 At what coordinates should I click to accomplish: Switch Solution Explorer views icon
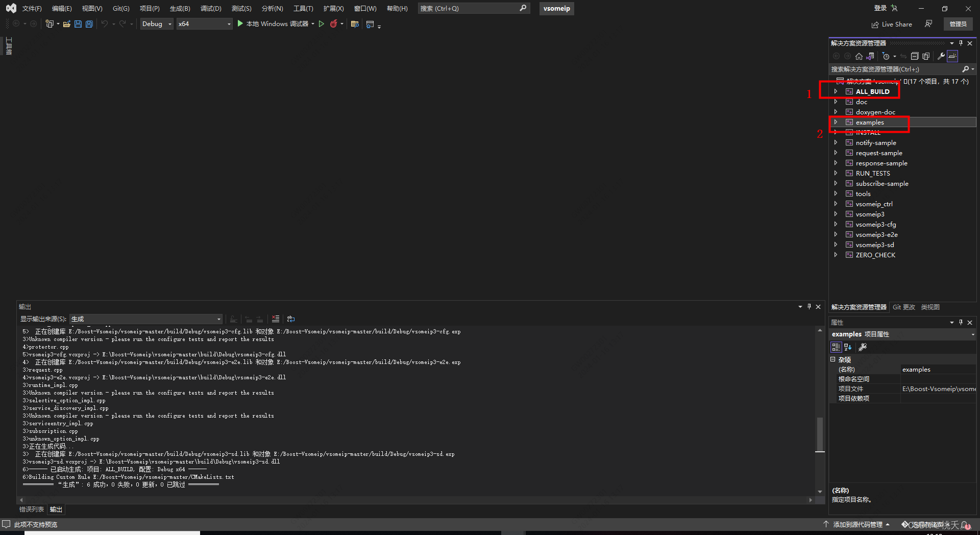(x=870, y=56)
